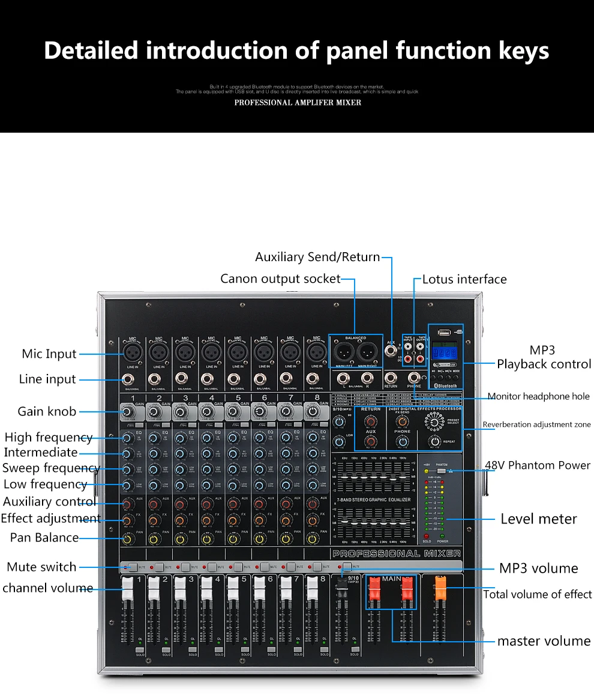Click the channel 8 MIC XLR input socket

[317, 352]
